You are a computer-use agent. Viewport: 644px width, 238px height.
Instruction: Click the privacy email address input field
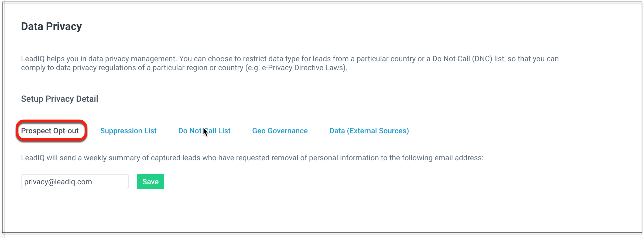click(x=75, y=182)
